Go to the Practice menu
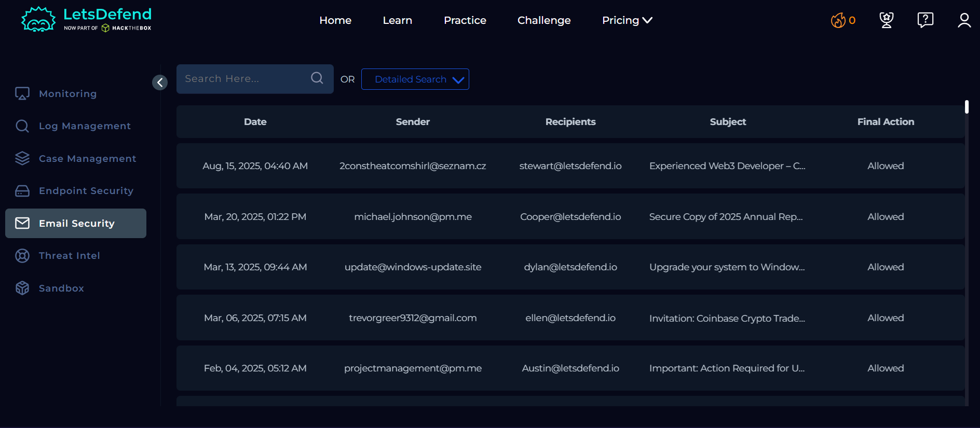 465,20
